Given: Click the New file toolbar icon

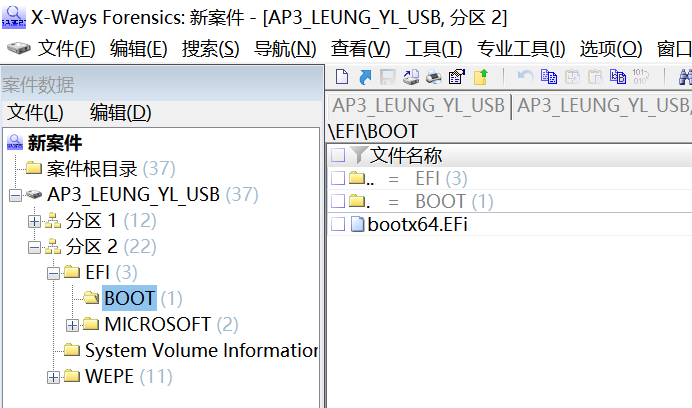Looking at the screenshot, I should [x=342, y=77].
